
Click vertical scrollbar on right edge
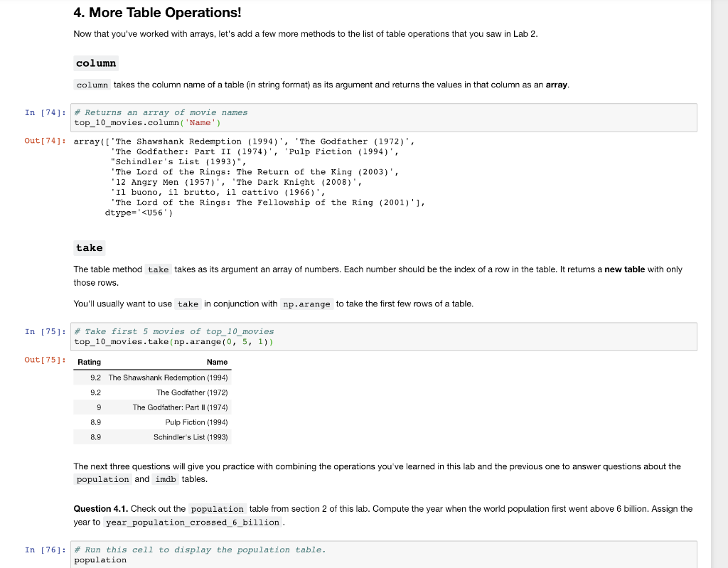(x=719, y=284)
